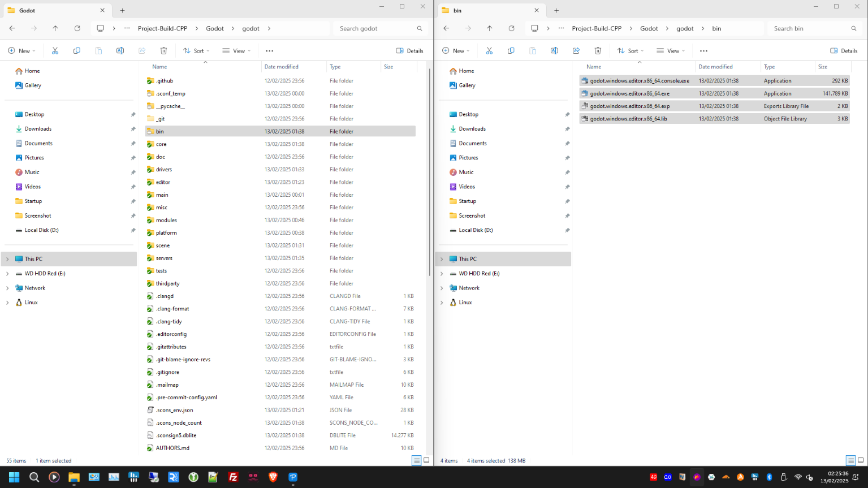
Task: Refresh the Godot window folder view
Action: [x=77, y=28]
